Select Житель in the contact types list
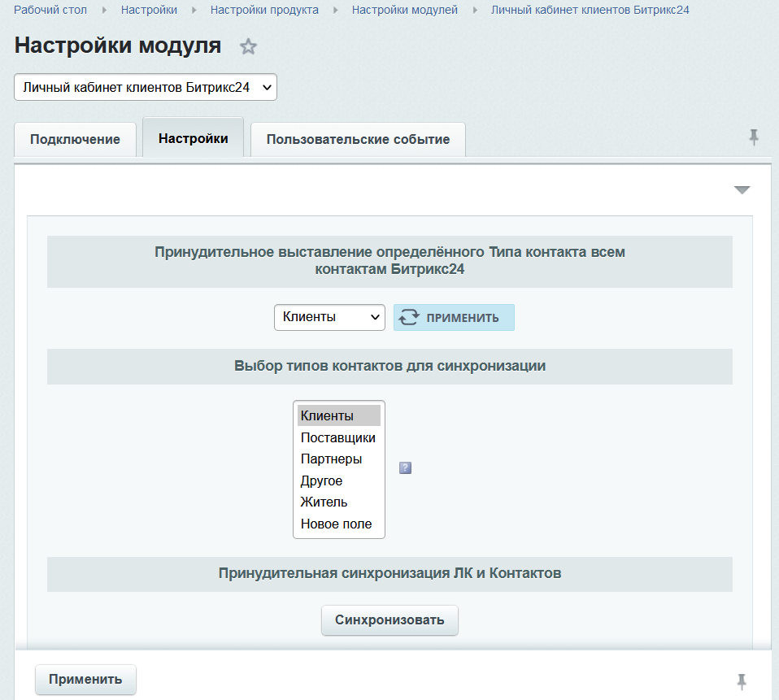 324,502
